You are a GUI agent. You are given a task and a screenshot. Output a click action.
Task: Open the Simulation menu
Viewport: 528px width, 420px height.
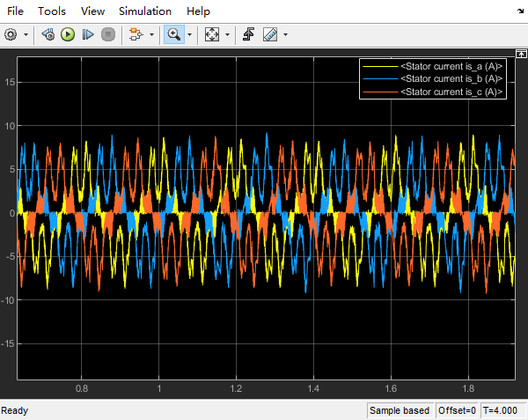[146, 11]
